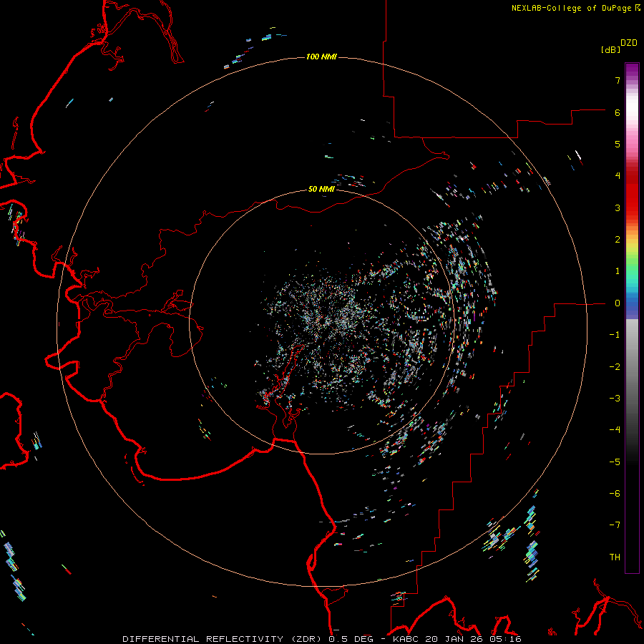The width and height of the screenshot is (644, 644).
Task: Click the 0 value on the colorbar scale
Action: [x=618, y=303]
